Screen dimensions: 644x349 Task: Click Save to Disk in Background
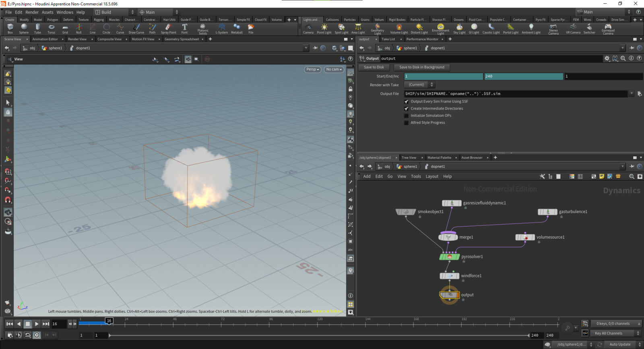coord(422,67)
